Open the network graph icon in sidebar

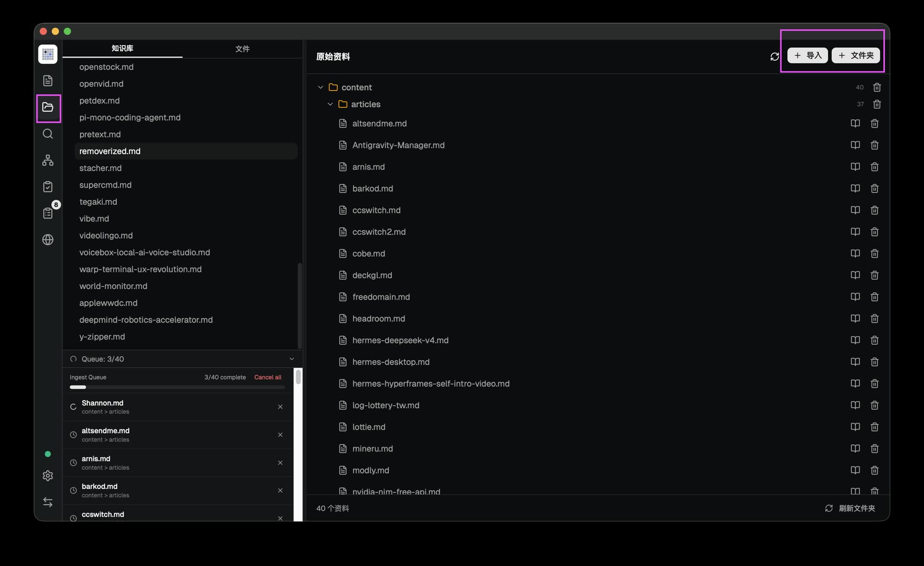[x=48, y=160]
